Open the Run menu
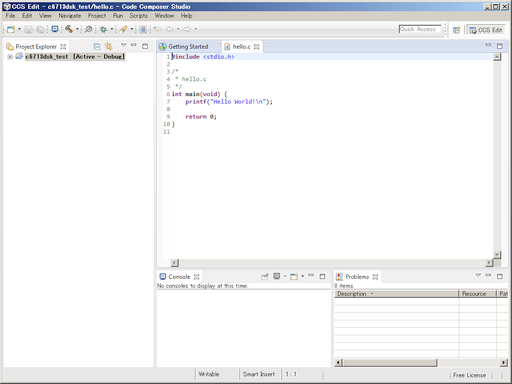This screenshot has height=384, width=512. (x=118, y=16)
